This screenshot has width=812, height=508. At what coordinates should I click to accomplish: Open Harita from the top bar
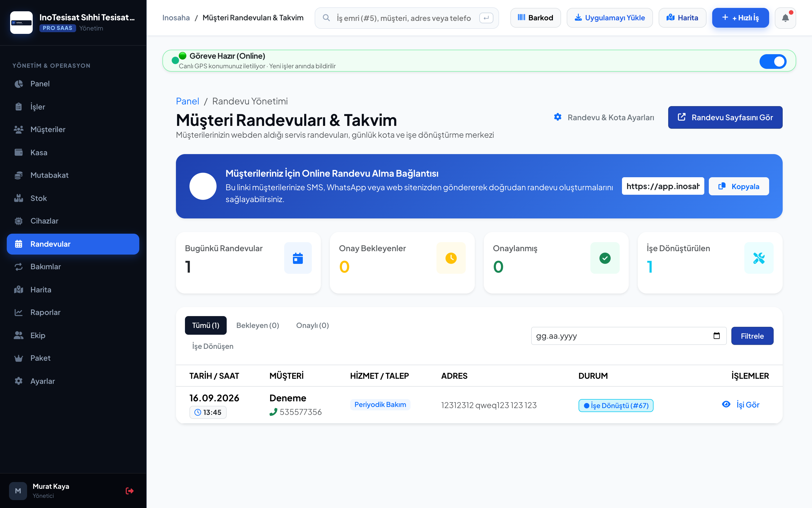point(682,18)
